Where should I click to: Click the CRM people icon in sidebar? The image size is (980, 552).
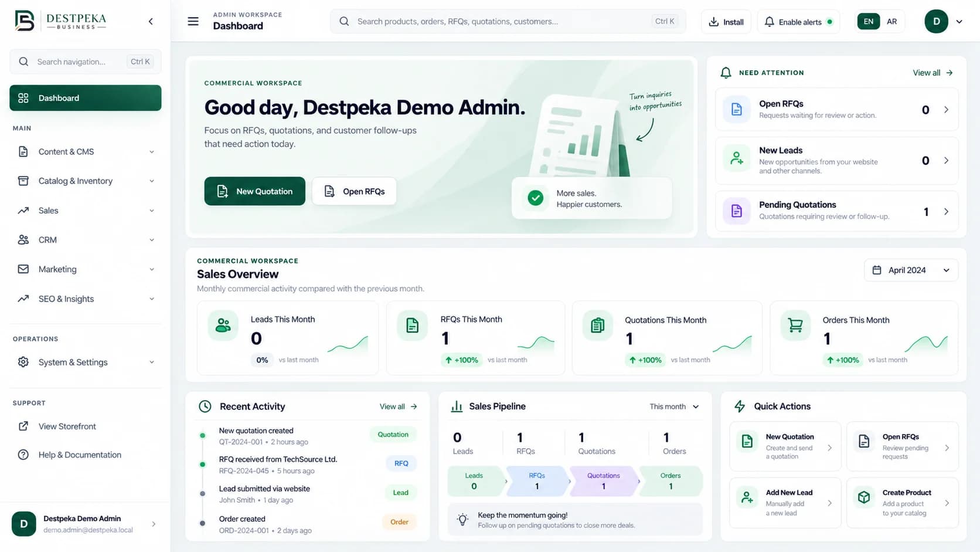(x=23, y=239)
